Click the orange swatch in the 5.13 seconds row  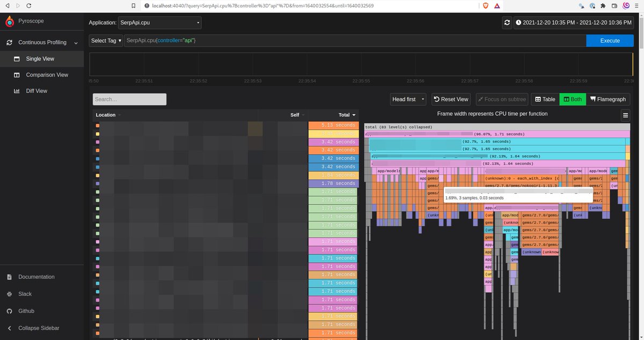[x=98, y=125]
